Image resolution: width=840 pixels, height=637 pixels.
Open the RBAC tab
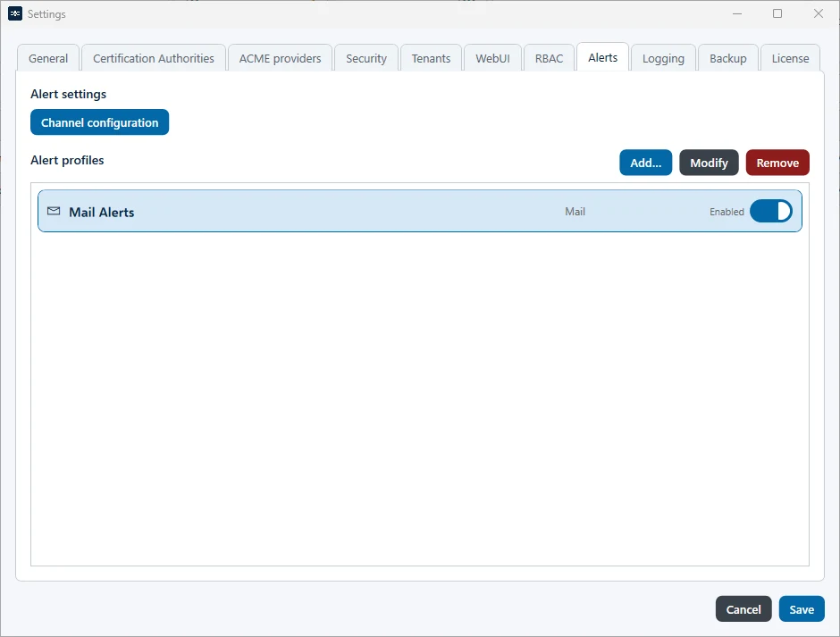(x=549, y=58)
